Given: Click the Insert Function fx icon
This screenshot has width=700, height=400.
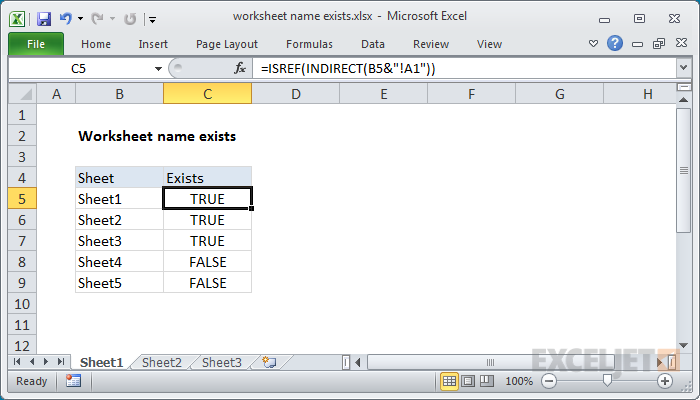Looking at the screenshot, I should [x=240, y=68].
